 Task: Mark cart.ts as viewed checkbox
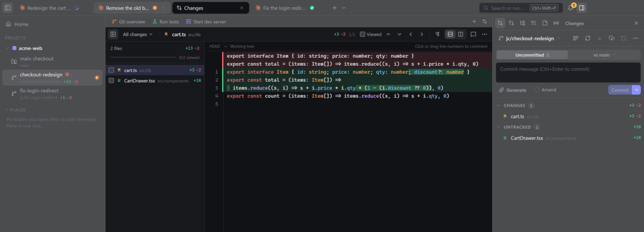pos(111,70)
